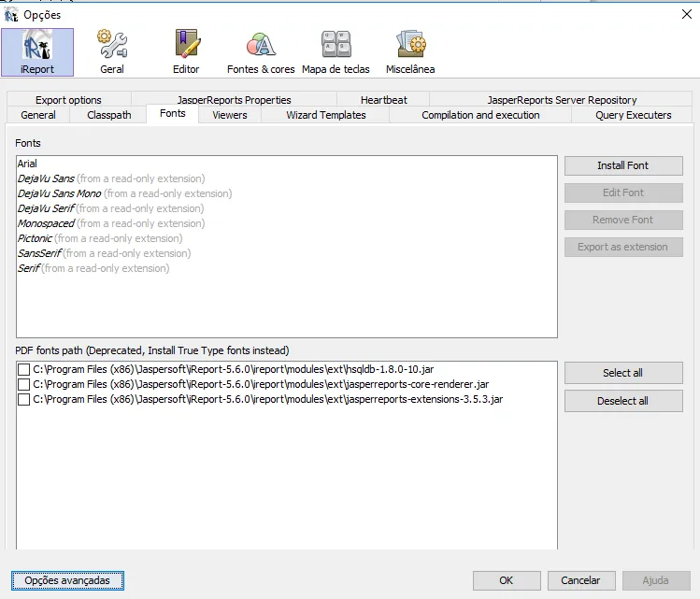700x599 pixels.
Task: Click the Edit Font button
Action: click(x=623, y=193)
